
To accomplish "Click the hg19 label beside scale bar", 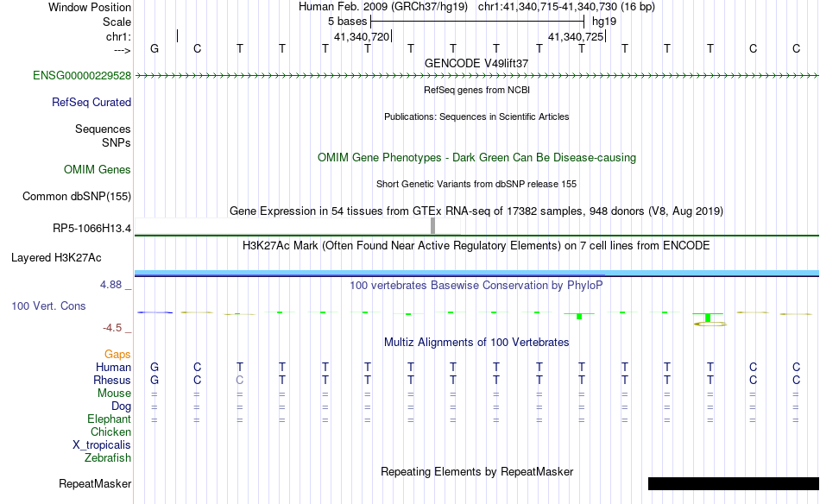I will (604, 22).
